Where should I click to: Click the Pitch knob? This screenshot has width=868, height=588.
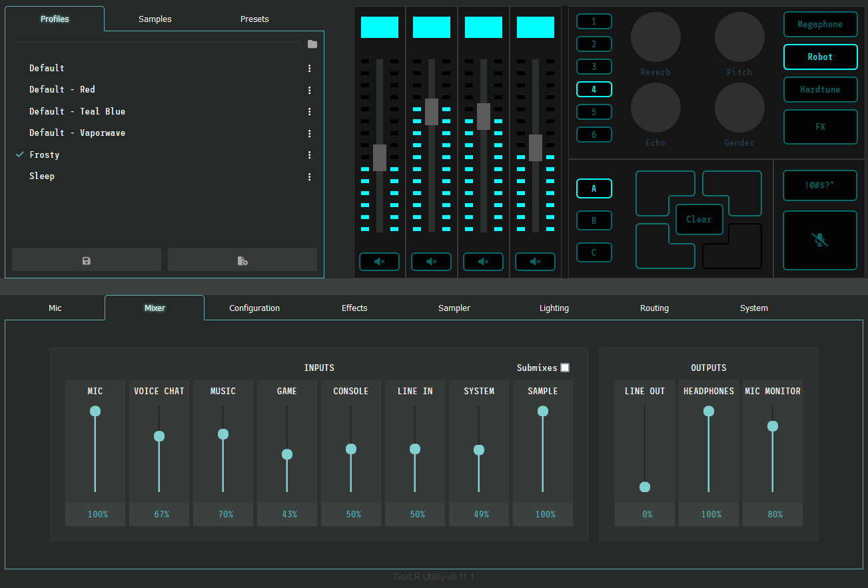739,37
